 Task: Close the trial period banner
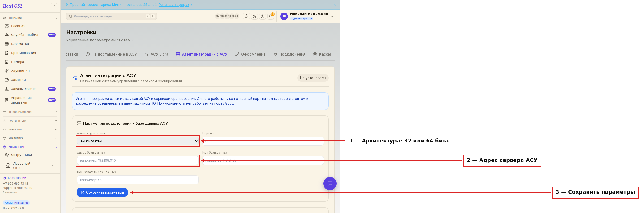(335, 5)
